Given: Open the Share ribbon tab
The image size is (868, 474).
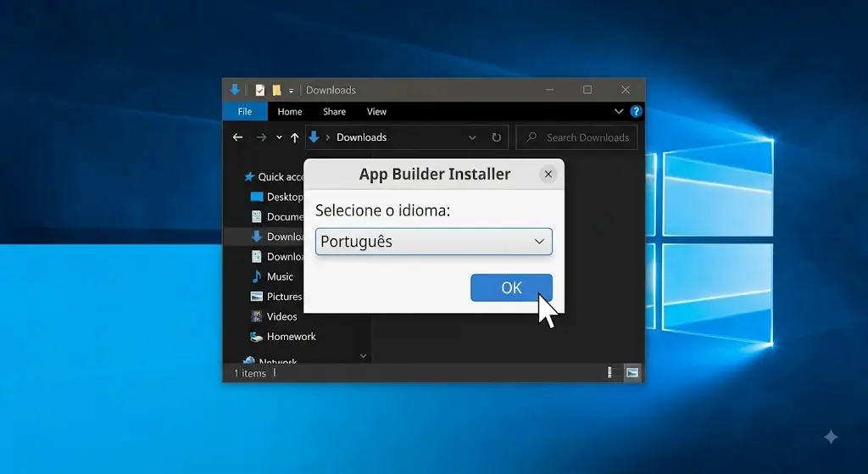Looking at the screenshot, I should pos(334,111).
